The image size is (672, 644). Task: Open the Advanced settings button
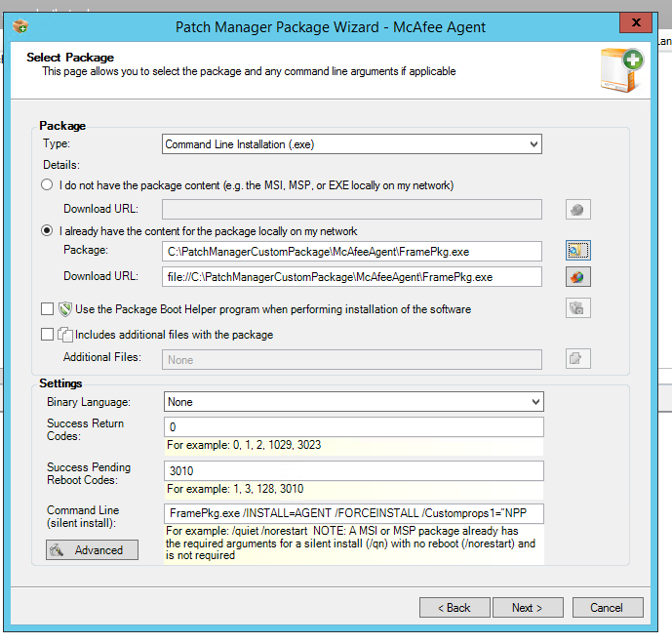click(x=92, y=549)
